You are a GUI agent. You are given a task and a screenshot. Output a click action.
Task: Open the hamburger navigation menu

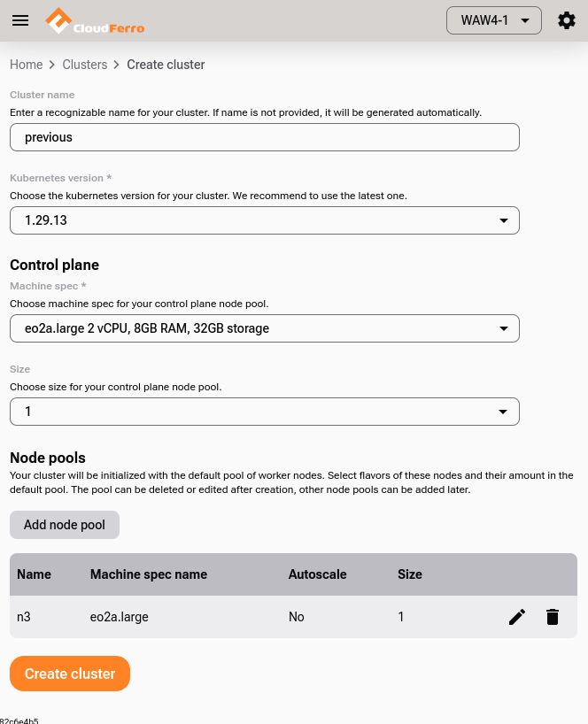pyautogui.click(x=20, y=20)
